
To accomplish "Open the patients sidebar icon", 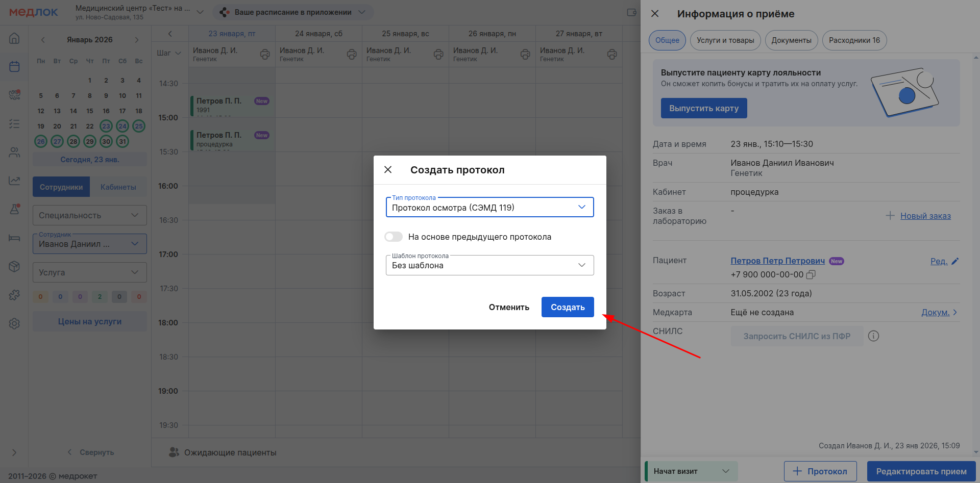I will [14, 152].
